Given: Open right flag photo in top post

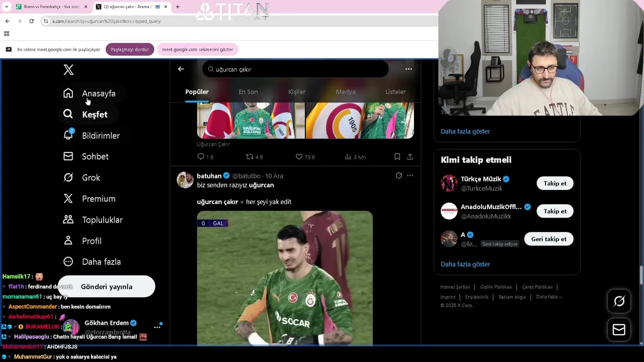Looking at the screenshot, I should point(360,120).
